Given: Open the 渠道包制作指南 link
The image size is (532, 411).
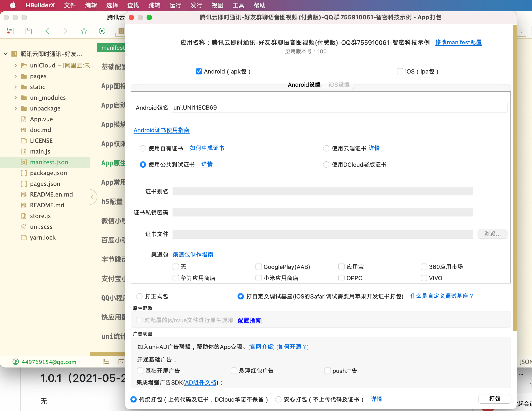Looking at the screenshot, I should (x=193, y=255).
